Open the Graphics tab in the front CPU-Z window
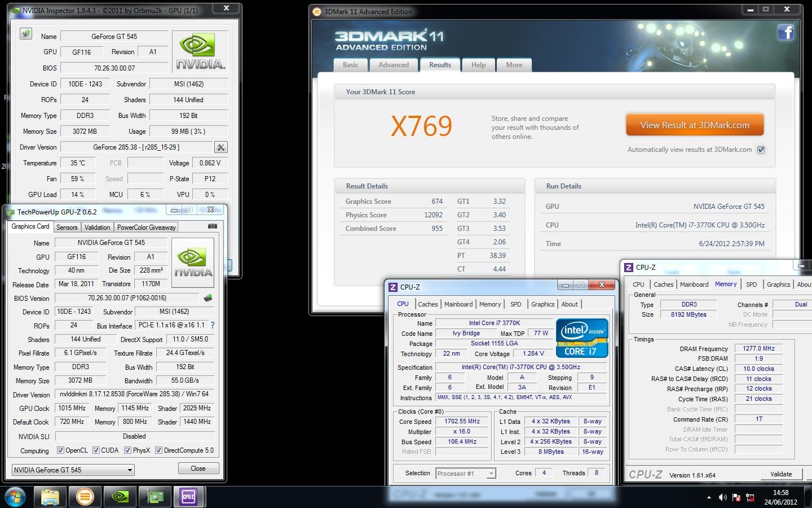This screenshot has height=508, width=812. [x=542, y=304]
